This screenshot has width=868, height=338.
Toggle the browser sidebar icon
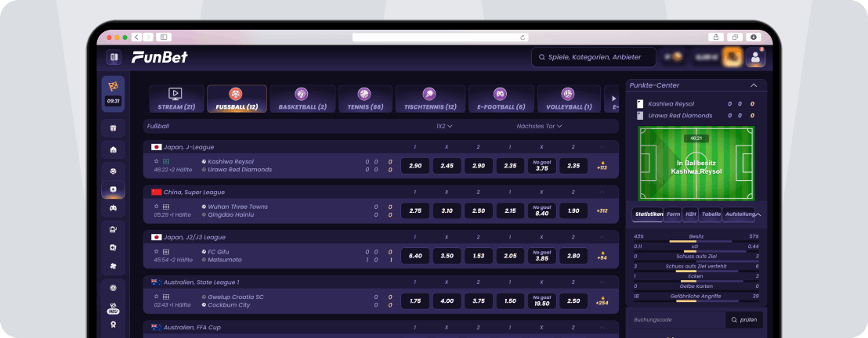(163, 37)
